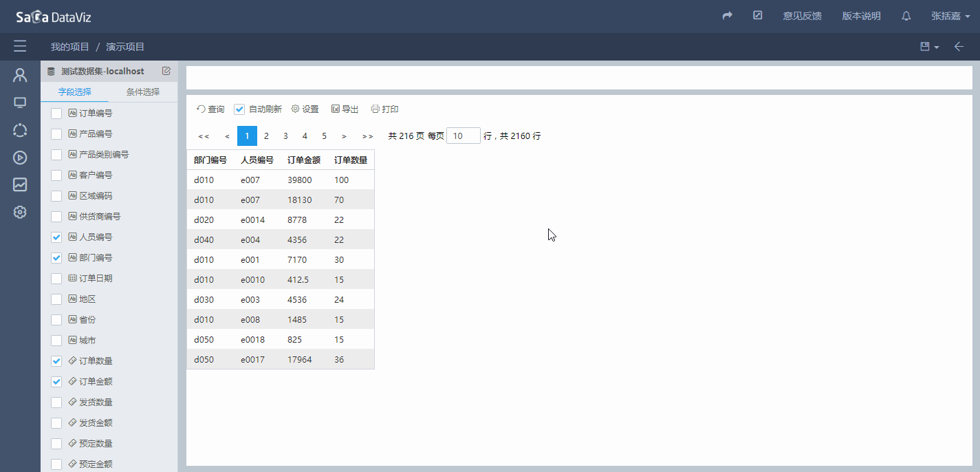
Task: Check the 产品编号 field checkbox
Action: click(56, 134)
